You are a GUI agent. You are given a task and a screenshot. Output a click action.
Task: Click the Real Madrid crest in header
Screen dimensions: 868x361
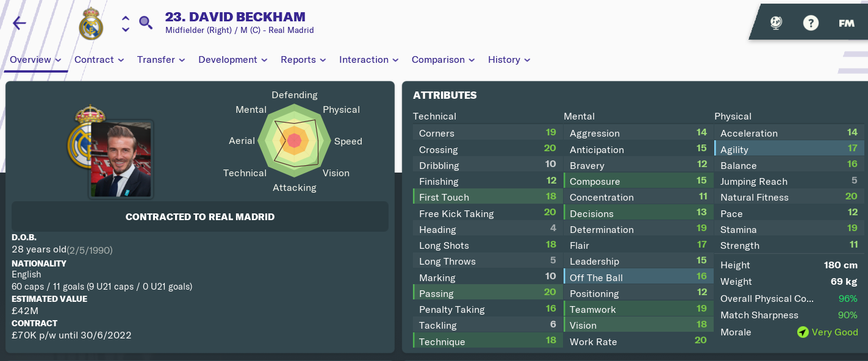(91, 24)
